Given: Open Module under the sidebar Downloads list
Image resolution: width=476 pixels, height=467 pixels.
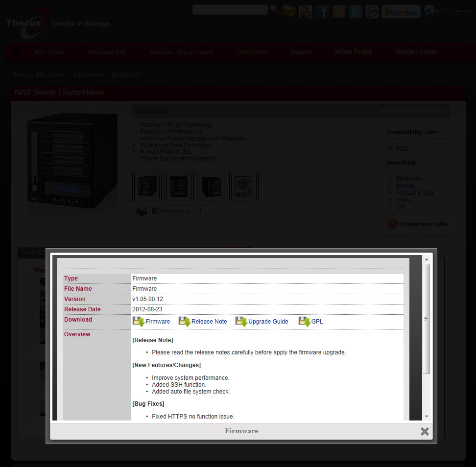Looking at the screenshot, I should click(x=406, y=186).
